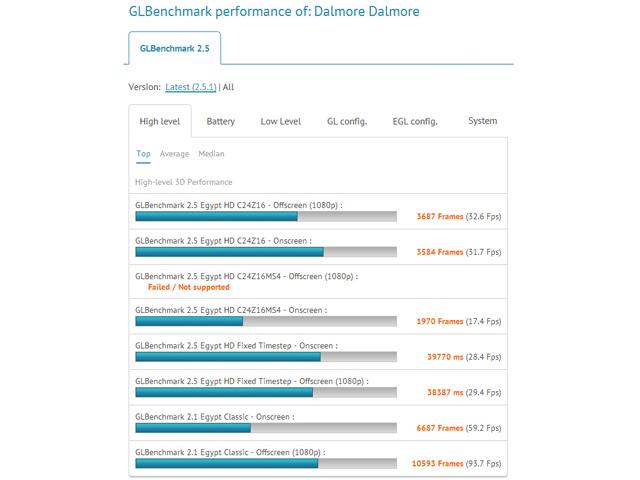This screenshot has width=640, height=480.
Task: Select the All versions option
Action: point(229,87)
